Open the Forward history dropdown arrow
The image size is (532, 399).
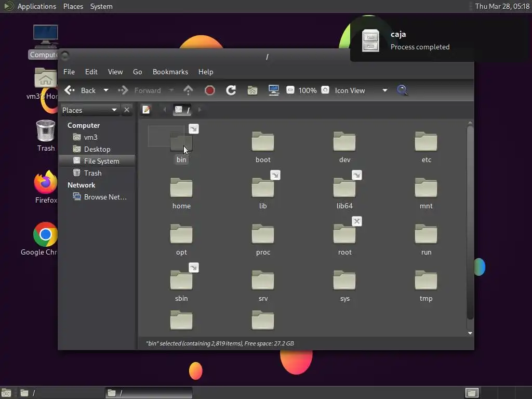[171, 90]
